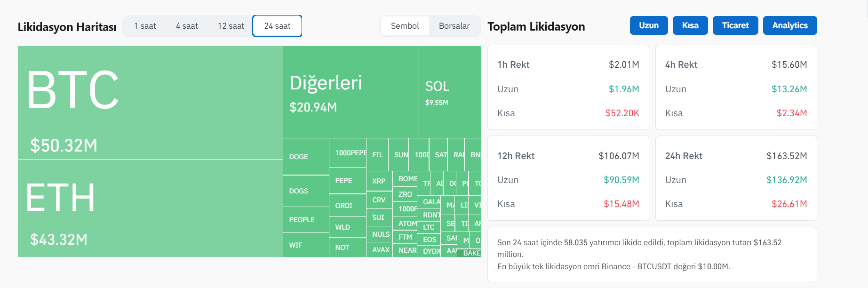Open the 24h Rekt summary card
The width and height of the screenshot is (868, 288).
(x=736, y=178)
